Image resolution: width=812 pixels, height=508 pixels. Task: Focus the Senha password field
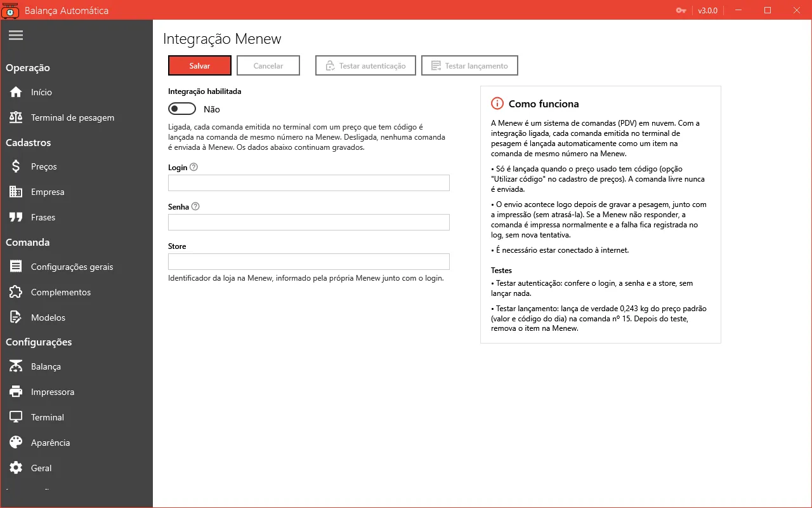pos(309,222)
